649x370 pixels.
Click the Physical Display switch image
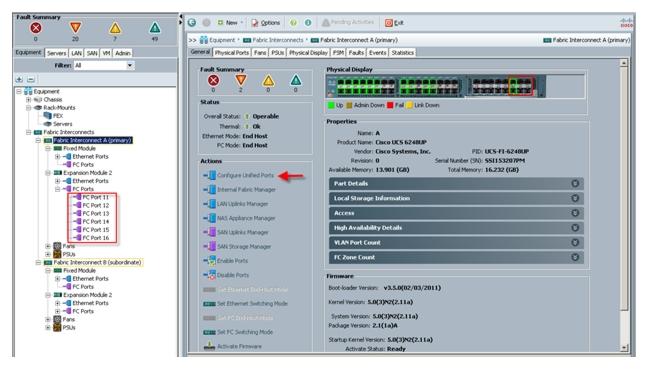pyautogui.click(x=436, y=86)
